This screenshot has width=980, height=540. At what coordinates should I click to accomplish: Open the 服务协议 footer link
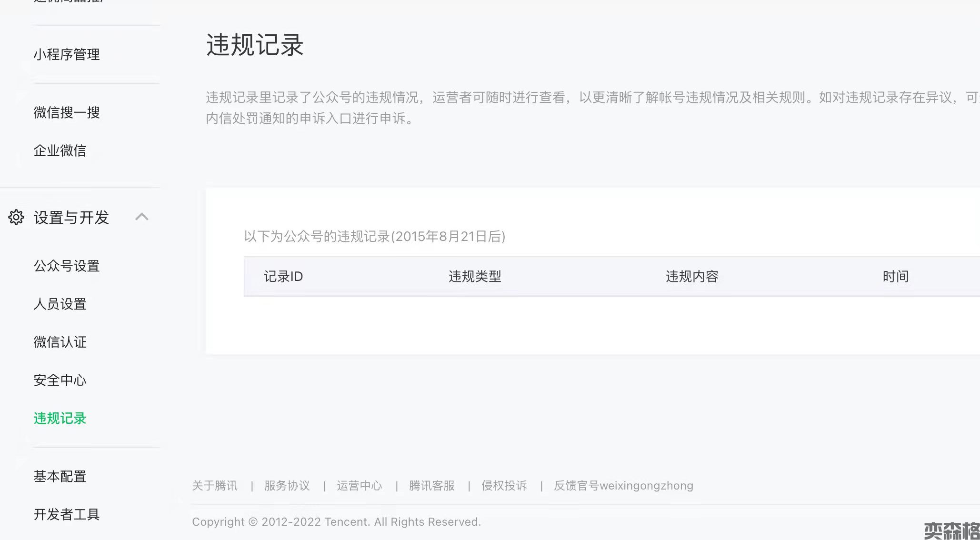click(287, 486)
